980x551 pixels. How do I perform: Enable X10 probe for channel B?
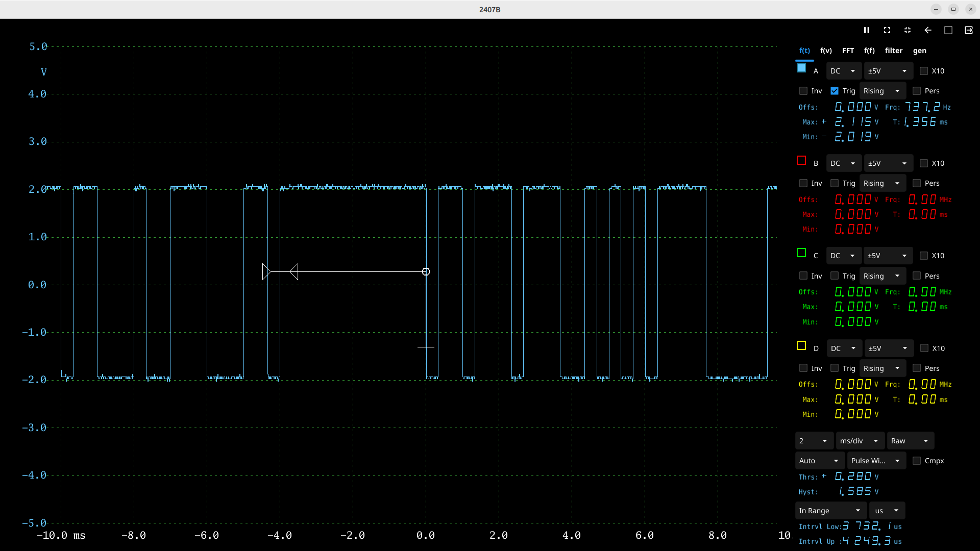(924, 163)
